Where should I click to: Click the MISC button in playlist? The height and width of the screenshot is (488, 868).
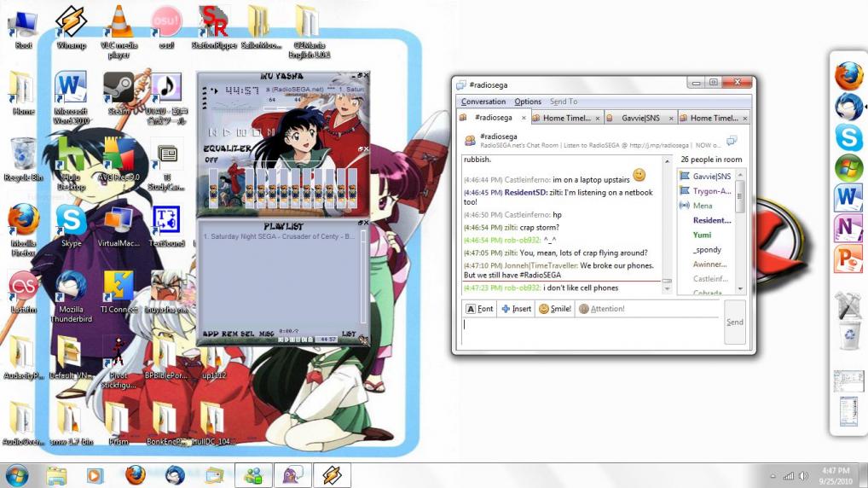(x=266, y=334)
